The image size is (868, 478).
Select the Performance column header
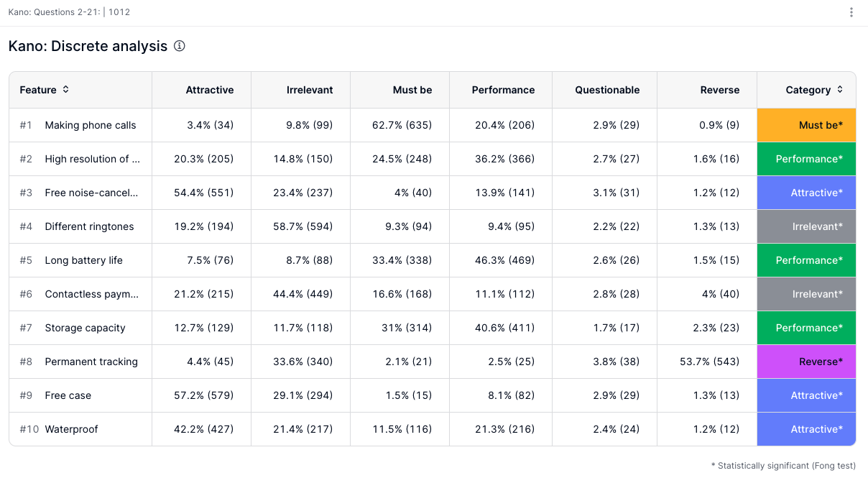click(x=503, y=90)
